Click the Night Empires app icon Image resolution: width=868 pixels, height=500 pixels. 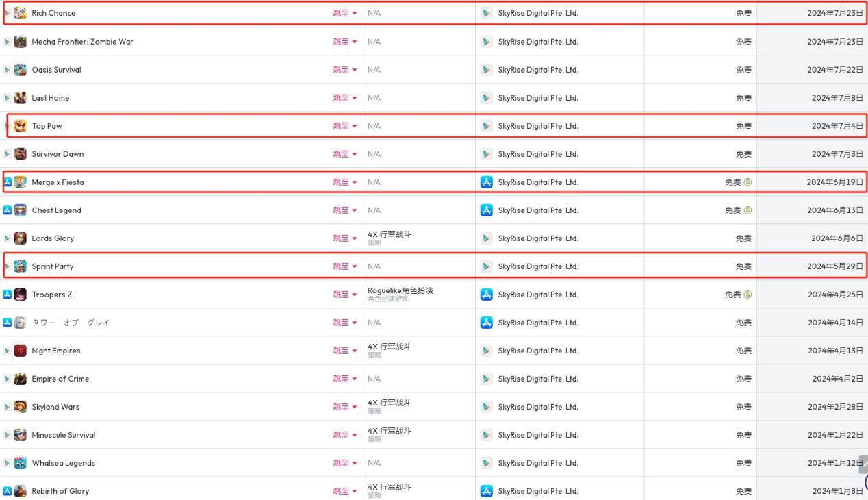point(21,351)
